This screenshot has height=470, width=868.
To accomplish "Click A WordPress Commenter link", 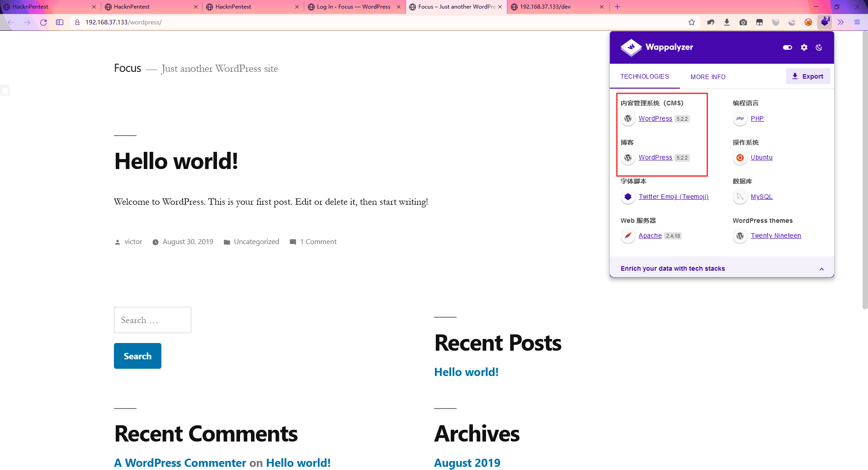I will click(180, 463).
